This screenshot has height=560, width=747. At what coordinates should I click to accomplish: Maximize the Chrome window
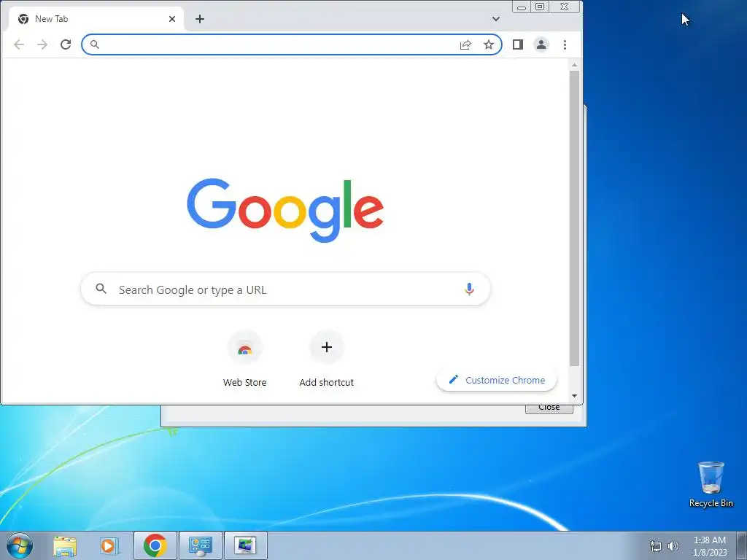[x=540, y=7]
